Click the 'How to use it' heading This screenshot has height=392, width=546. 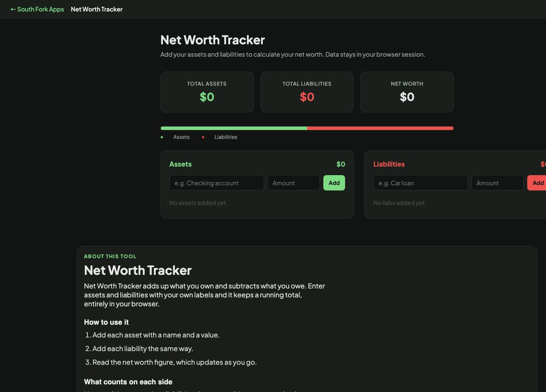tap(106, 322)
